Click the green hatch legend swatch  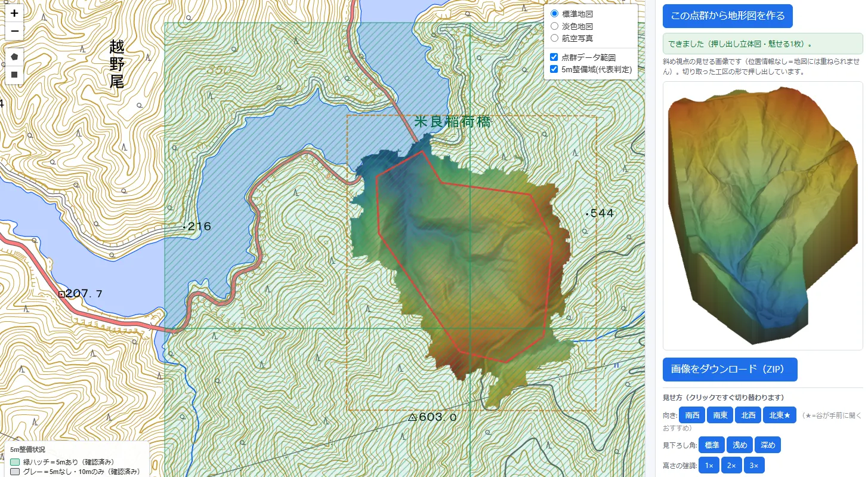[16, 461]
